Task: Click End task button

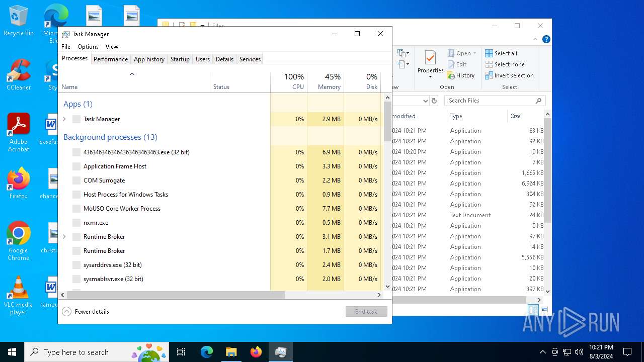Action: (x=366, y=312)
